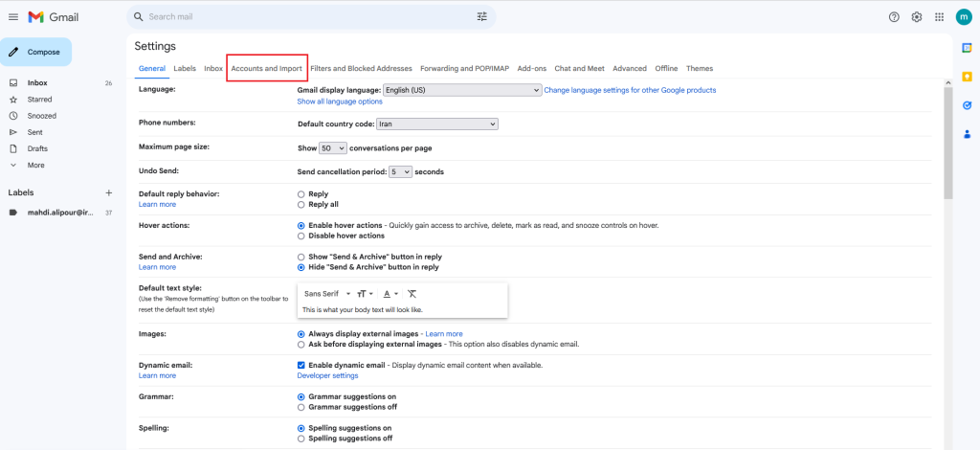Open the main menu hamburger icon
The width and height of the screenshot is (980, 450).
pos(13,17)
